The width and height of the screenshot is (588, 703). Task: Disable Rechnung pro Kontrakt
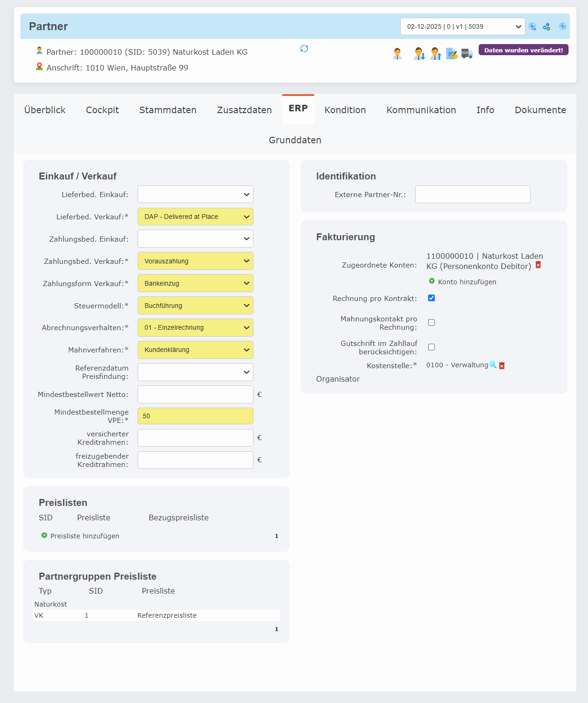(431, 298)
